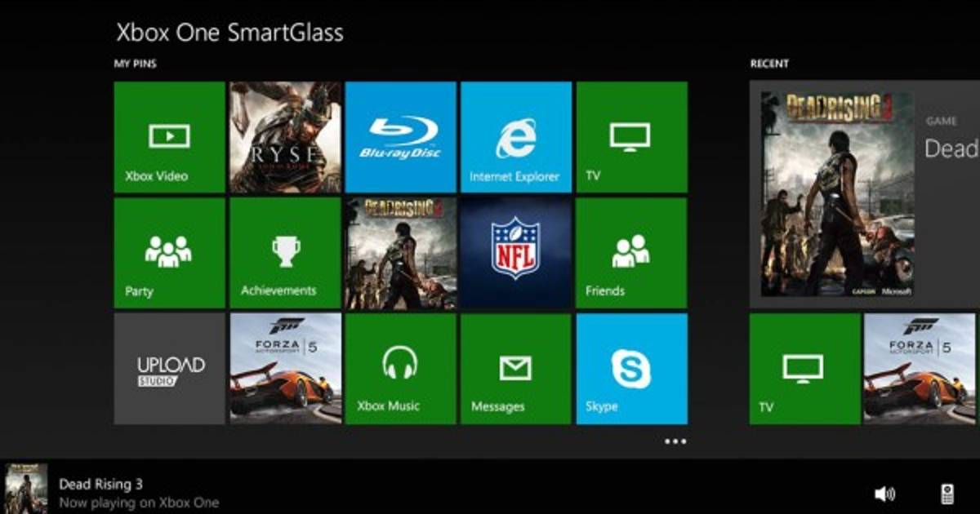Launch the Xbox Music tile
Image resolution: width=980 pixels, height=514 pixels.
tap(400, 369)
